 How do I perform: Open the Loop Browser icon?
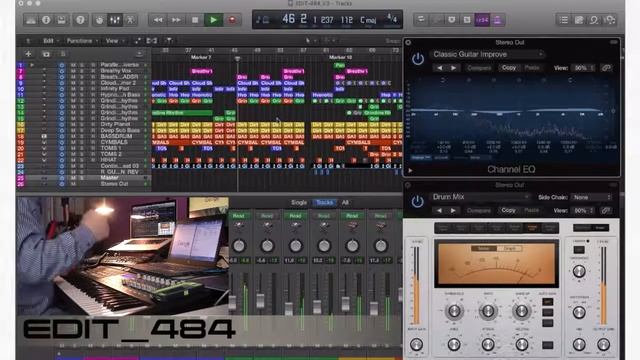(594, 20)
